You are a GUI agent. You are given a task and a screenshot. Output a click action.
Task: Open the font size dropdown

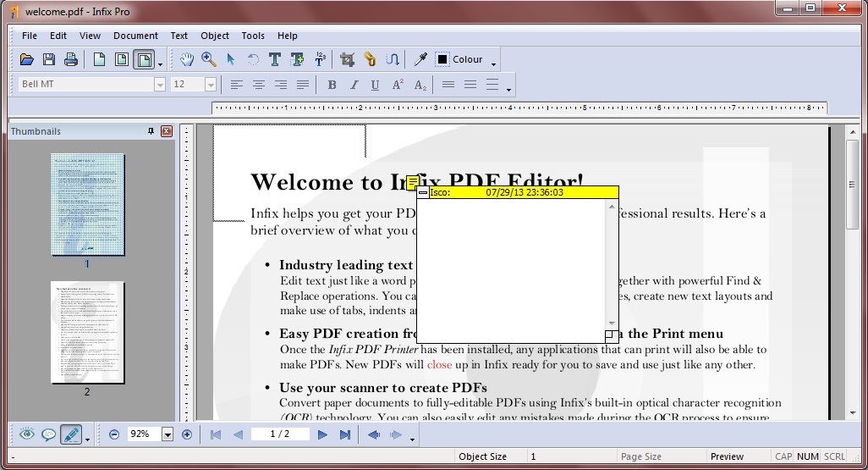[x=211, y=84]
